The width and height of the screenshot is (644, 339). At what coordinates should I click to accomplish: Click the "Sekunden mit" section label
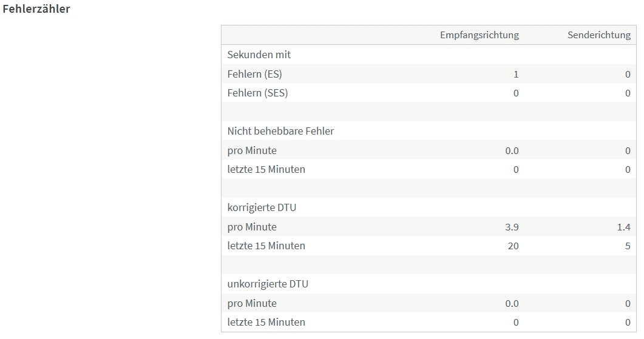coord(259,55)
